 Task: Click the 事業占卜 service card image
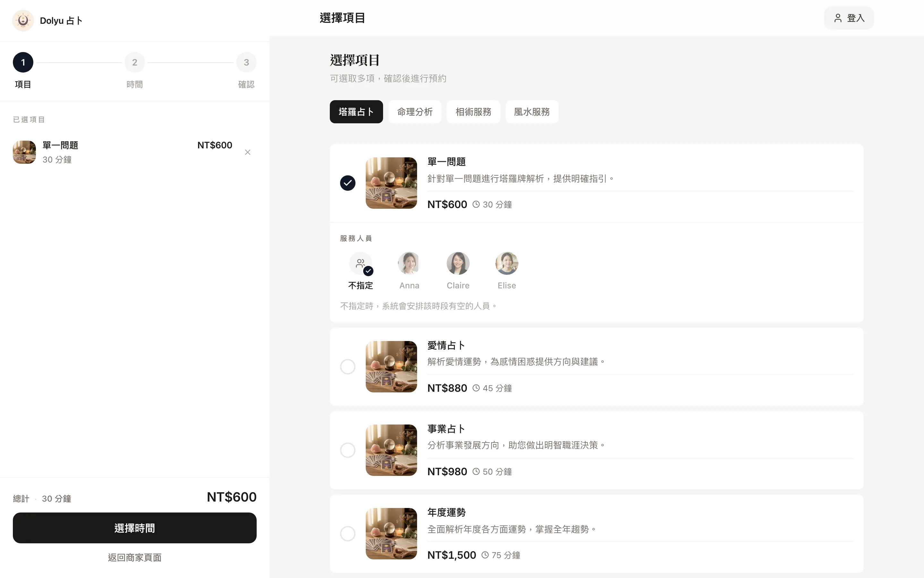[x=391, y=450]
